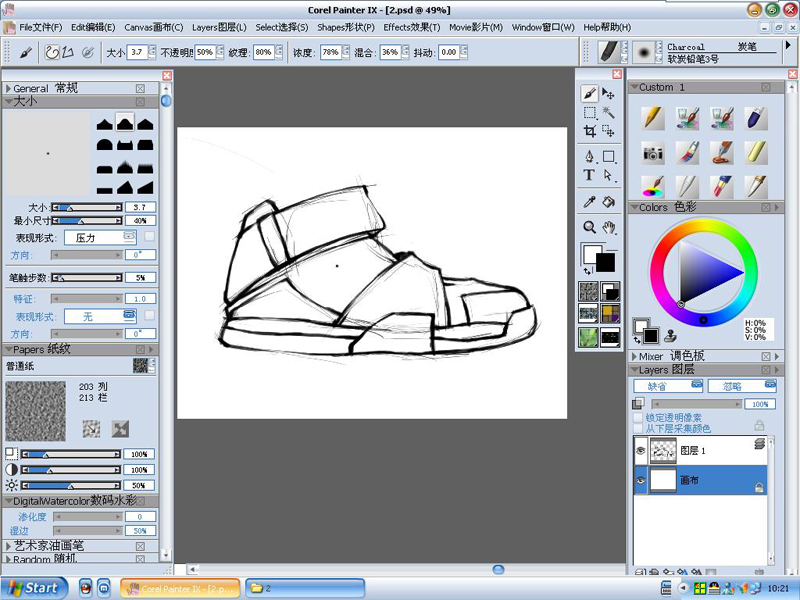Viewport: 800px width, 600px height.
Task: Open the Window窗口 menu
Action: pyautogui.click(x=543, y=27)
